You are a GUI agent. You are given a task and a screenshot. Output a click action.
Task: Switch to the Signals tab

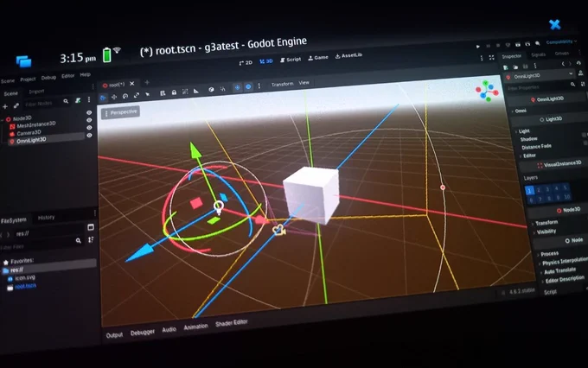[x=538, y=54]
